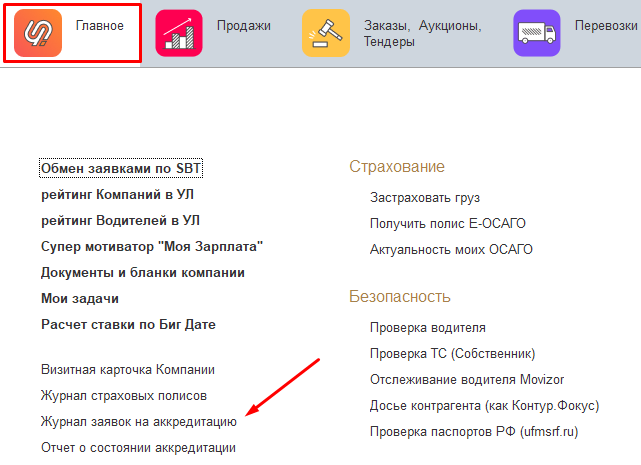Image resolution: width=641 pixels, height=465 pixels.
Task: Open Визитная карточка Компании
Action: 128,370
